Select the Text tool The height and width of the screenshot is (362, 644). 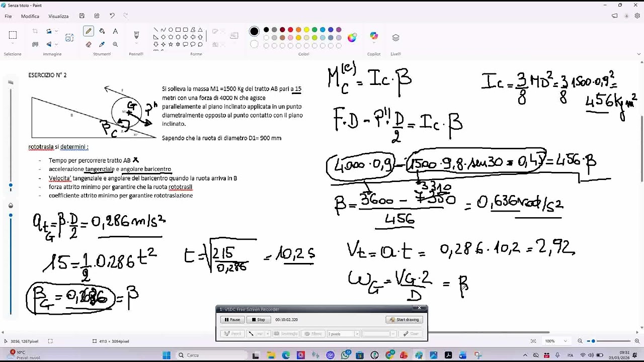point(115,31)
